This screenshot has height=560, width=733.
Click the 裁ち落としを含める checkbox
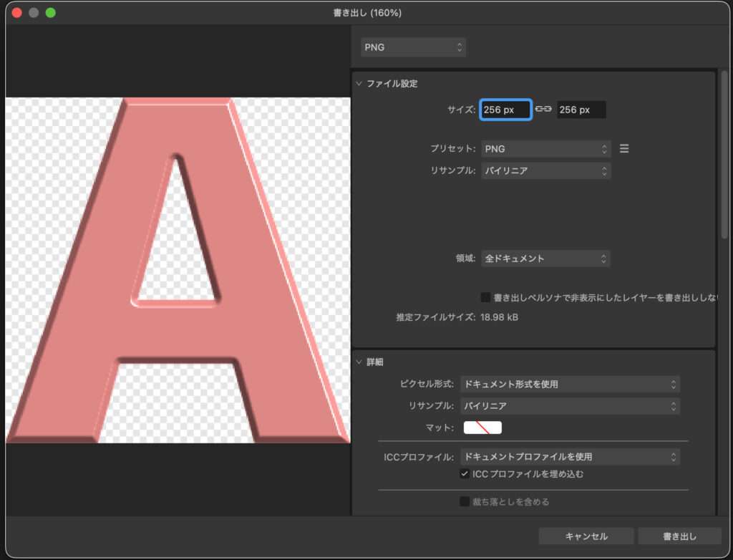[465, 501]
